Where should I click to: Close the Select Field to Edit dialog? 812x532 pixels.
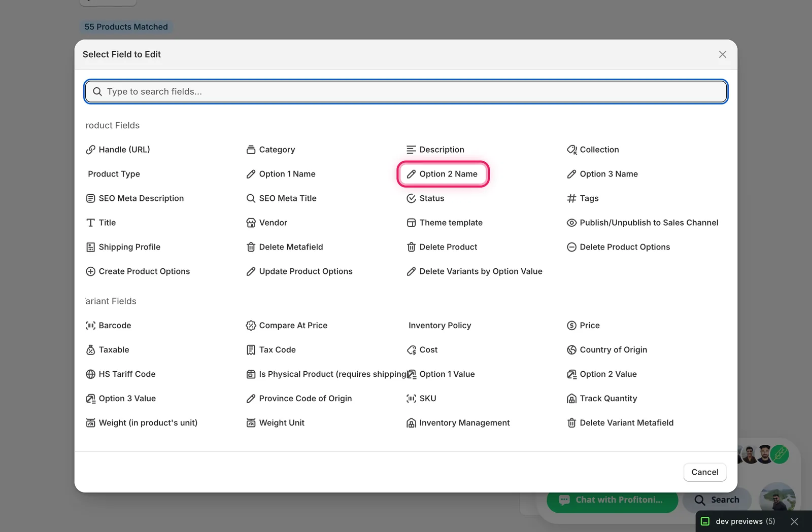(723, 54)
